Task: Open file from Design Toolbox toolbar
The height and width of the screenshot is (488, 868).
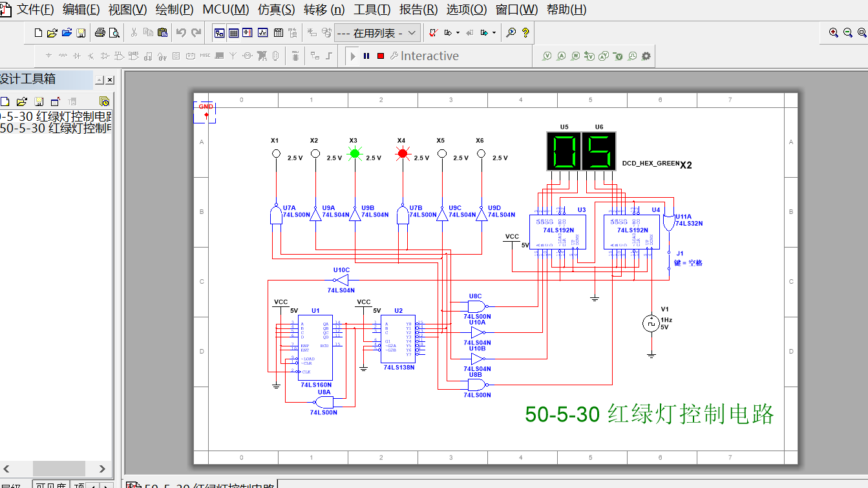Action: pyautogui.click(x=22, y=101)
